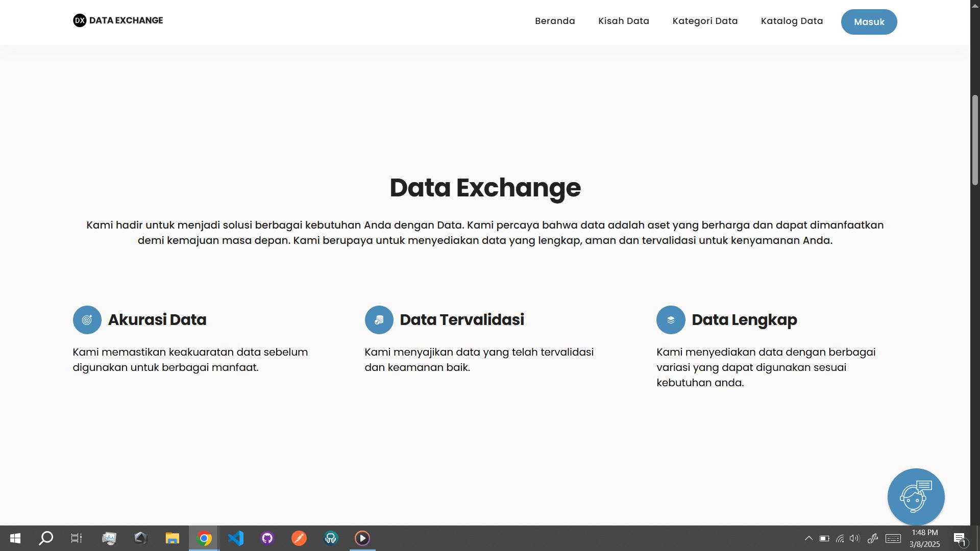Open the Windows Start menu
The width and height of the screenshot is (980, 551).
coord(15,538)
